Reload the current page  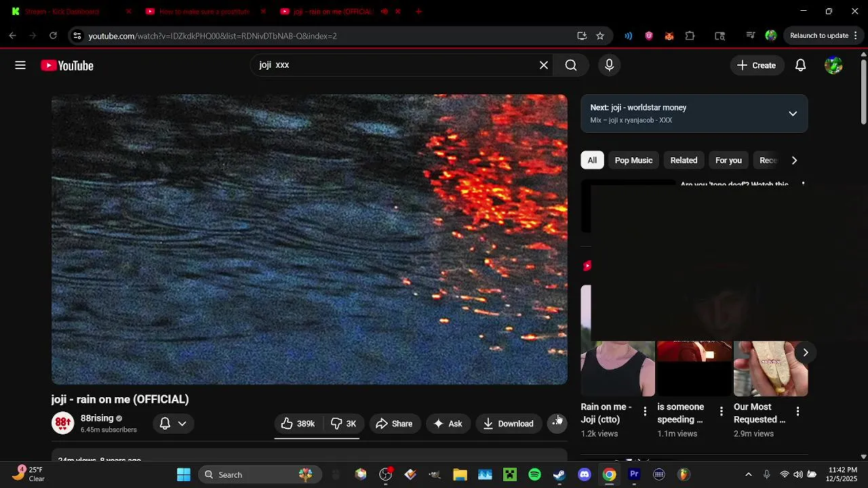[x=53, y=35]
